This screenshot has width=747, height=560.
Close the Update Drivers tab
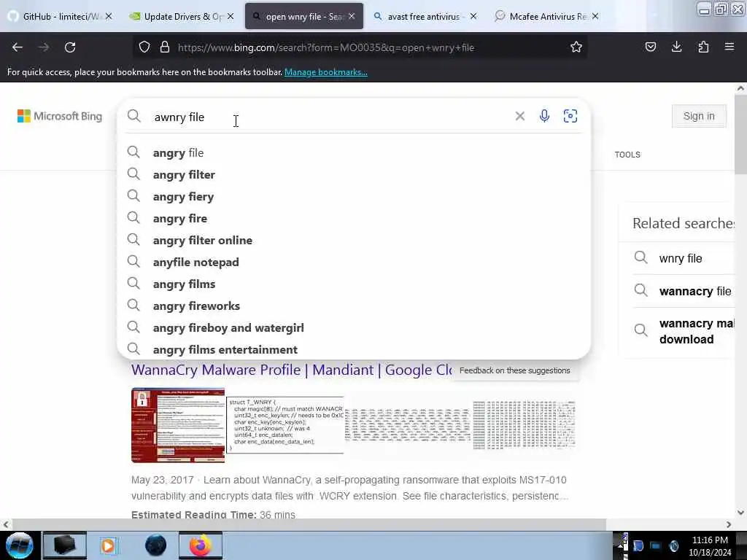(x=231, y=16)
